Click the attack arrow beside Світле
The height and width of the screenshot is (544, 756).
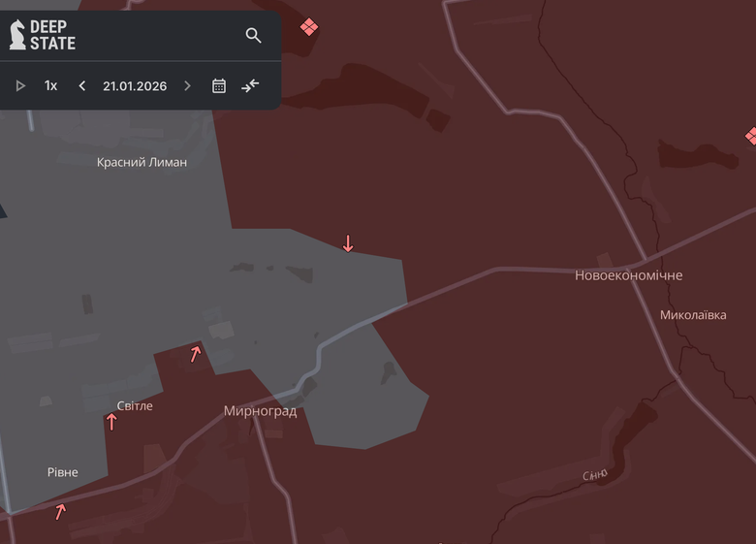111,422
